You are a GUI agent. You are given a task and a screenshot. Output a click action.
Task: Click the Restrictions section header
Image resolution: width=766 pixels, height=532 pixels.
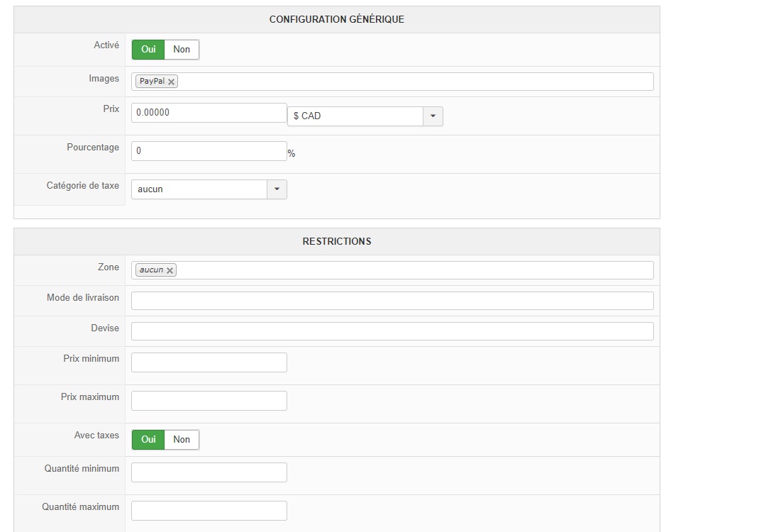point(336,242)
